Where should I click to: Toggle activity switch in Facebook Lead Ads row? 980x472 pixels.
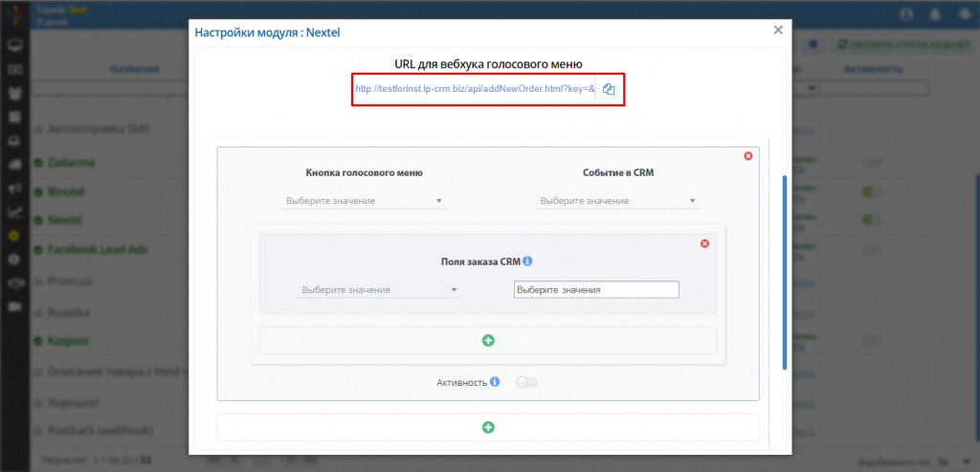pyautogui.click(x=871, y=249)
